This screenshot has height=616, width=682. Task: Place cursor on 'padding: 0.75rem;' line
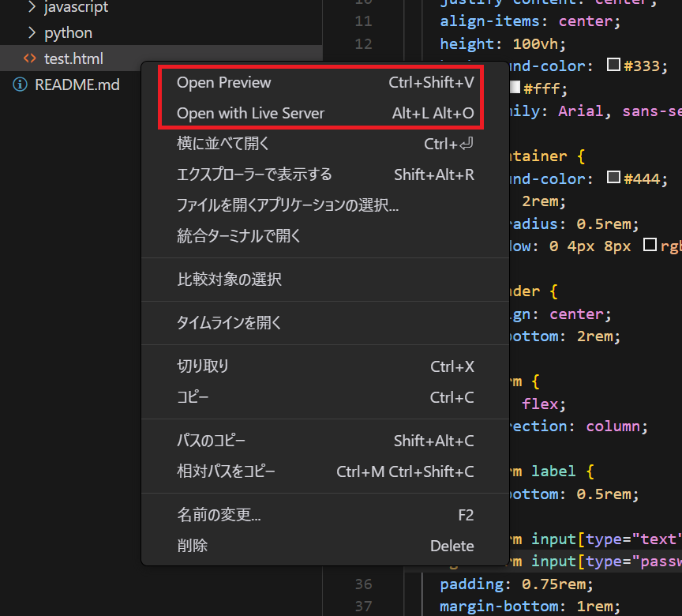coord(516,584)
